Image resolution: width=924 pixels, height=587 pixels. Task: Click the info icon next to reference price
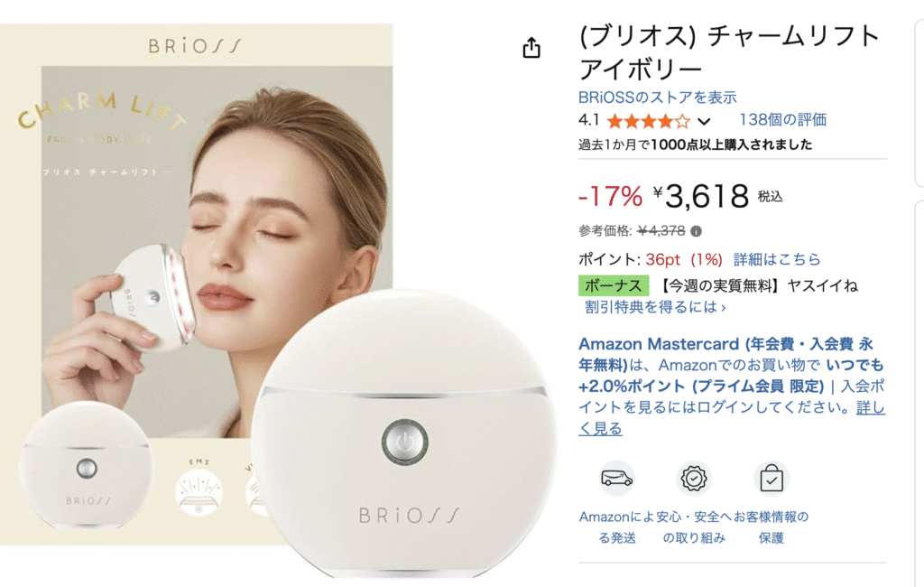pyautogui.click(x=696, y=231)
